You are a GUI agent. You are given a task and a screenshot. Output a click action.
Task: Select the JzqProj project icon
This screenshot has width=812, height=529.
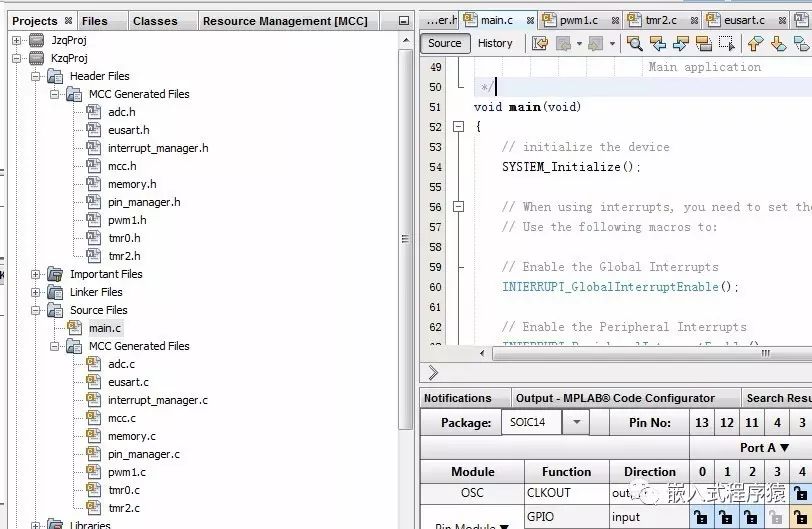(x=37, y=40)
